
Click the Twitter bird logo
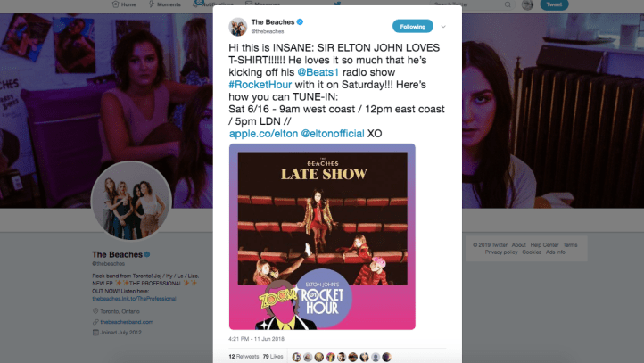click(337, 4)
